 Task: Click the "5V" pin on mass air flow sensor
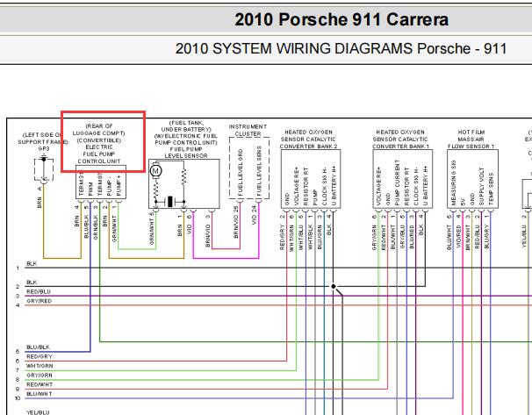[x=463, y=202]
